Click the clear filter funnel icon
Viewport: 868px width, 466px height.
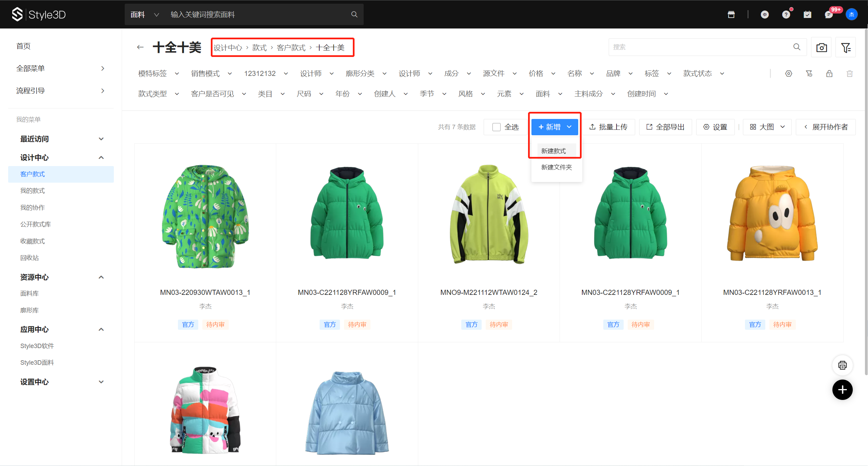[x=809, y=74]
